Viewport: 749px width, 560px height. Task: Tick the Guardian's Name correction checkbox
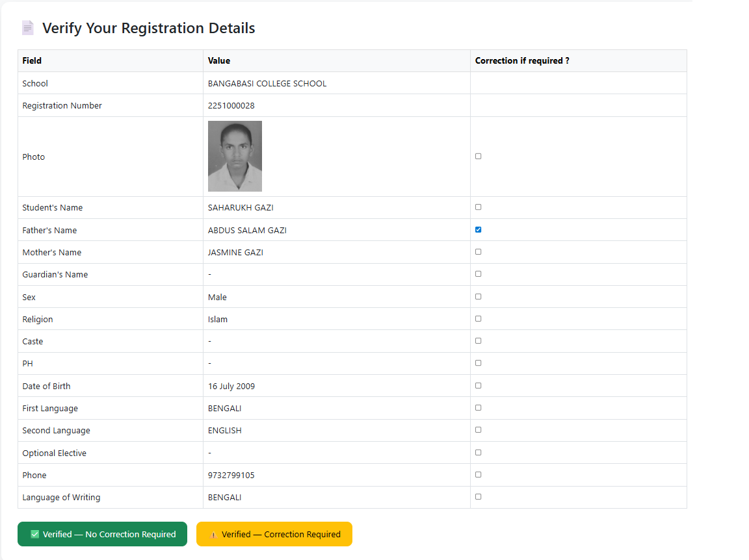[x=478, y=274]
